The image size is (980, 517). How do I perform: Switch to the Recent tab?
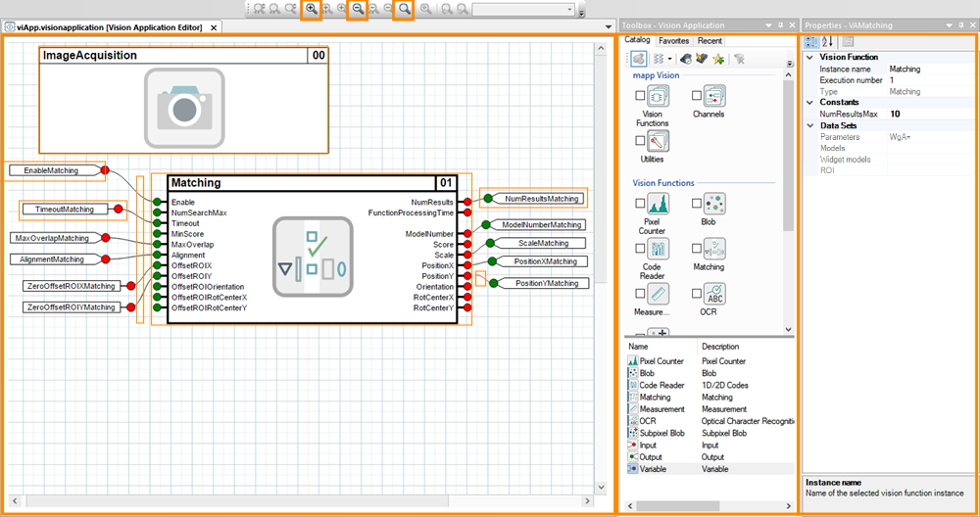point(710,40)
